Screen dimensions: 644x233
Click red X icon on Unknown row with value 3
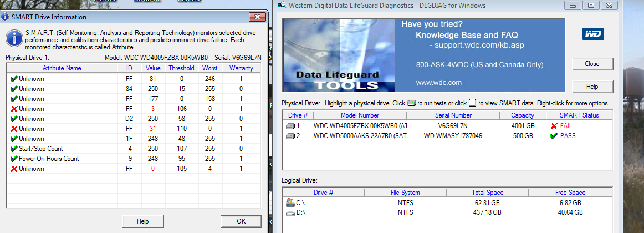(x=14, y=109)
